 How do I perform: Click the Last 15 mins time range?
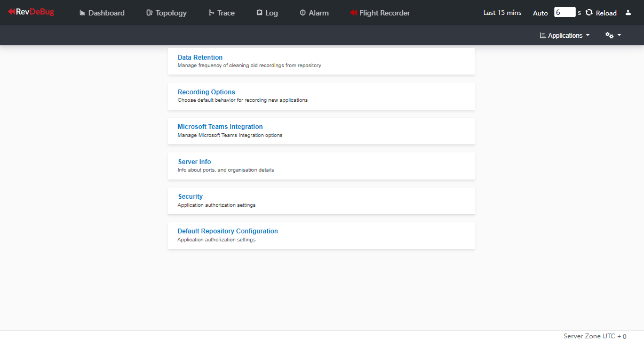pos(502,13)
